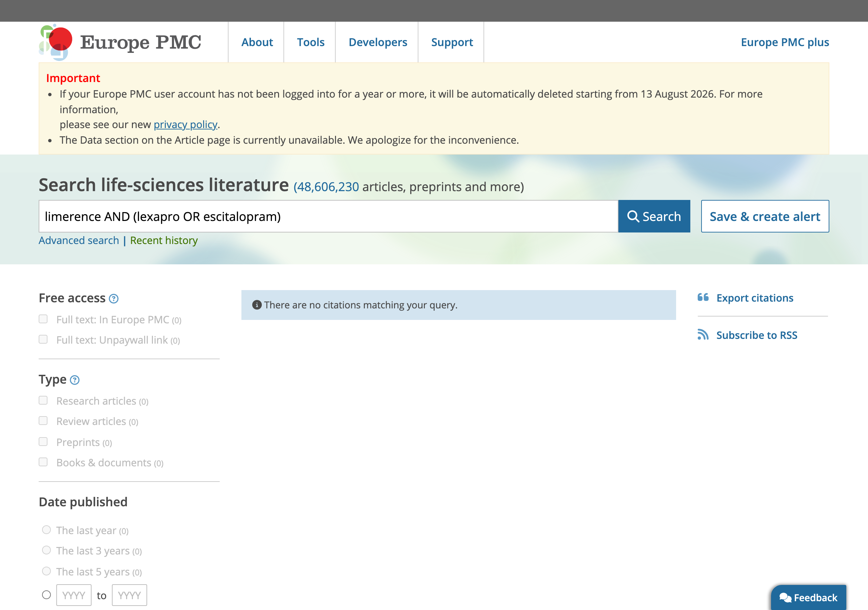
Task: Click the 'Date published' heading
Action: click(83, 502)
